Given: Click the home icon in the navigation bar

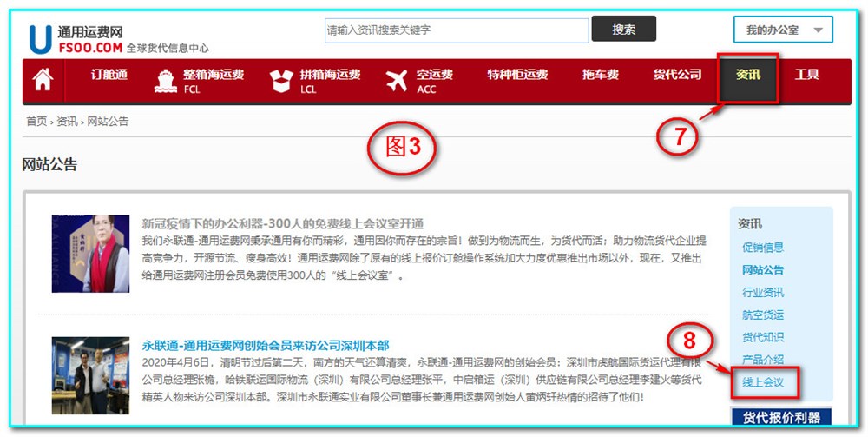Looking at the screenshot, I should coord(43,80).
